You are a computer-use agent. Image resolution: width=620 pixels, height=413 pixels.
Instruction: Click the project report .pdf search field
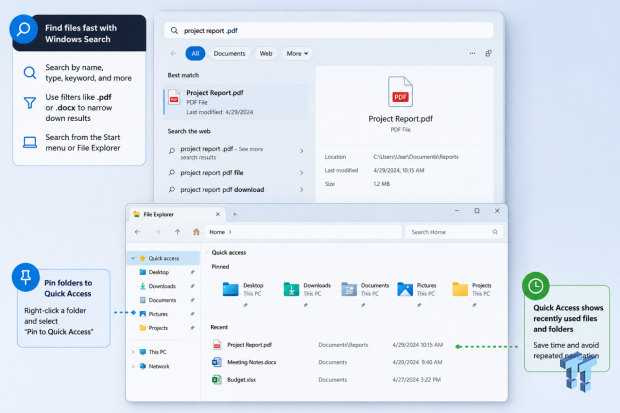[329, 30]
